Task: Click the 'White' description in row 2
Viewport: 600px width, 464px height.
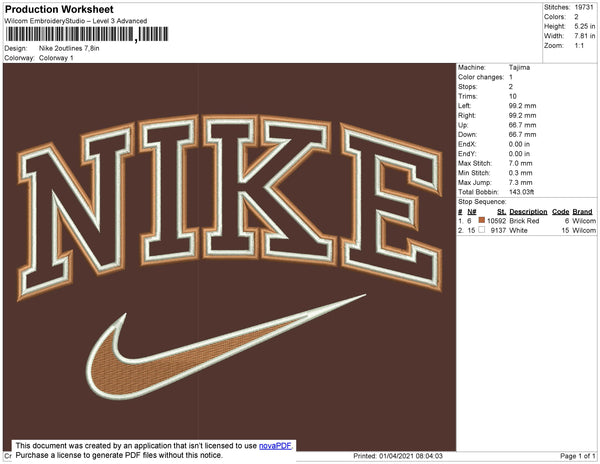Action: 518,230
